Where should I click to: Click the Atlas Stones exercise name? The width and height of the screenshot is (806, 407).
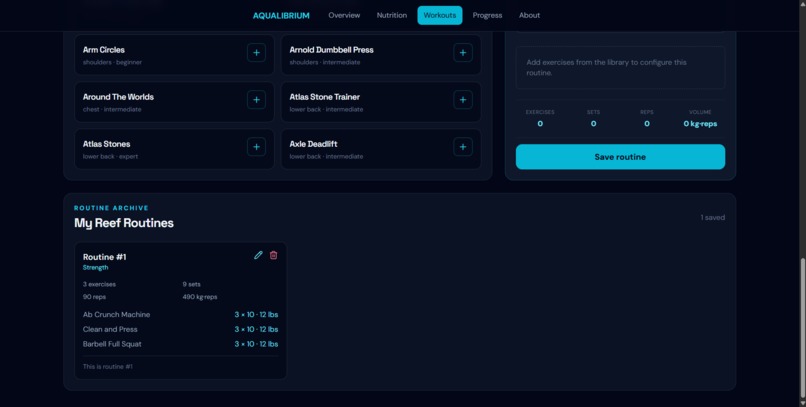point(106,144)
